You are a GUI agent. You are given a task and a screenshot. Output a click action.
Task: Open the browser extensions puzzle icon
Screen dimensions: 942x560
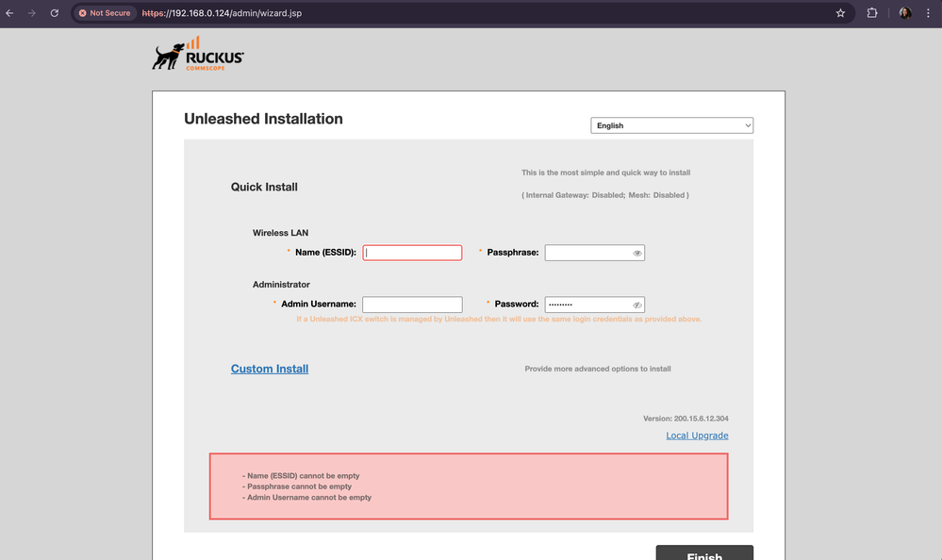coord(872,13)
